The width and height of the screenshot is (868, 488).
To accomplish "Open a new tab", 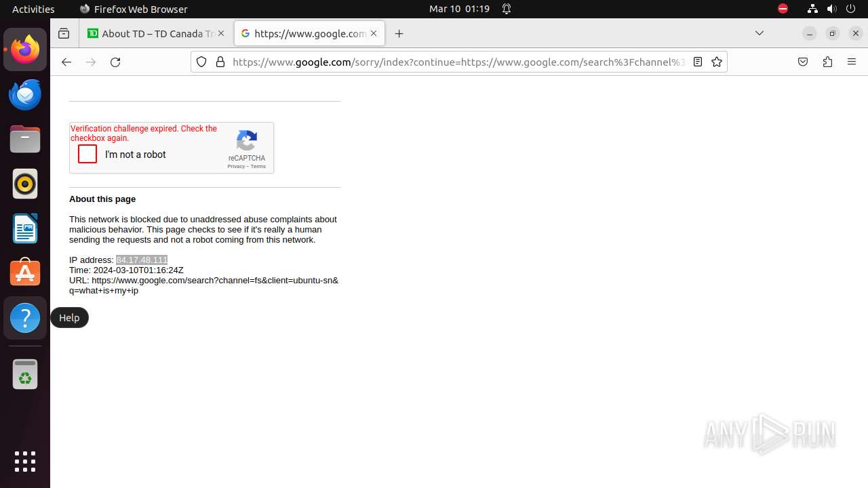I will 399,33.
